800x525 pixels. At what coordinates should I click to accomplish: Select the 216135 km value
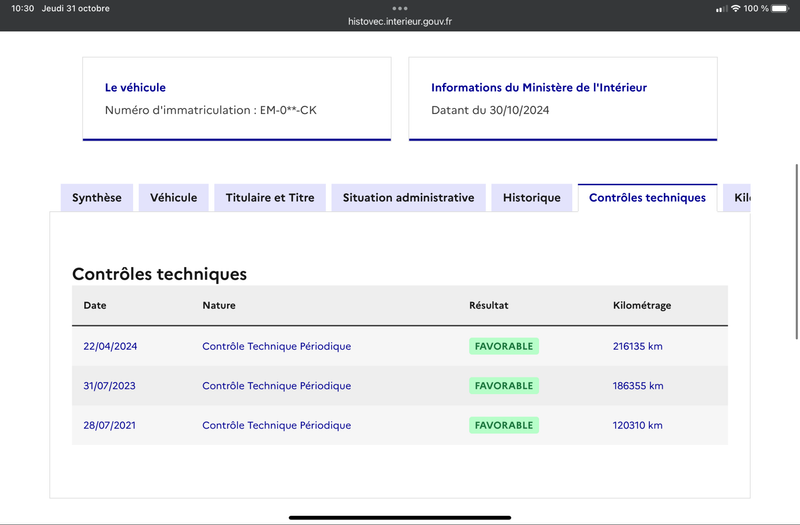(x=637, y=346)
